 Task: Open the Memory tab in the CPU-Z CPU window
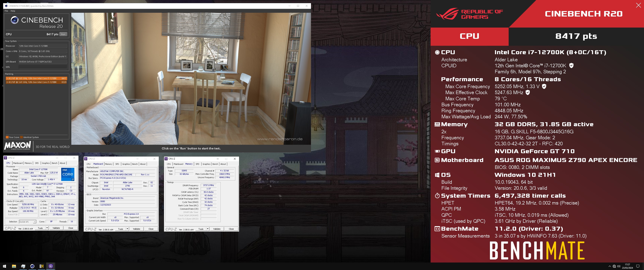coord(28,163)
